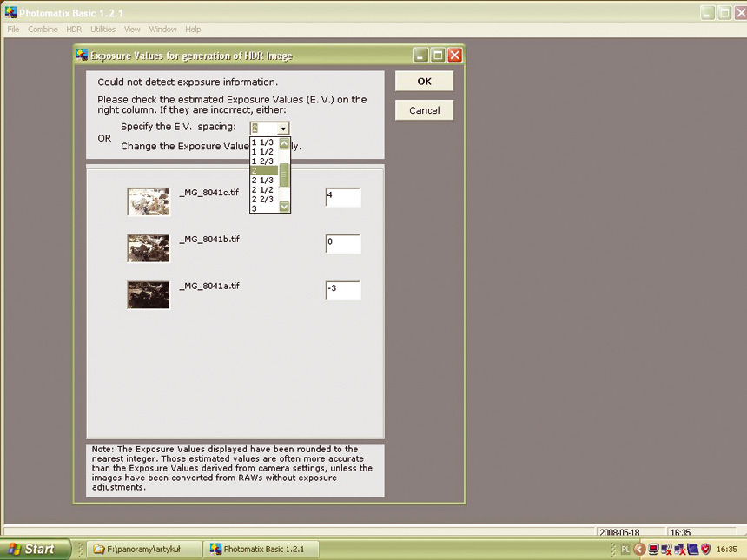Switch to F:\panoramy\artykul taskbar window

coord(143,549)
